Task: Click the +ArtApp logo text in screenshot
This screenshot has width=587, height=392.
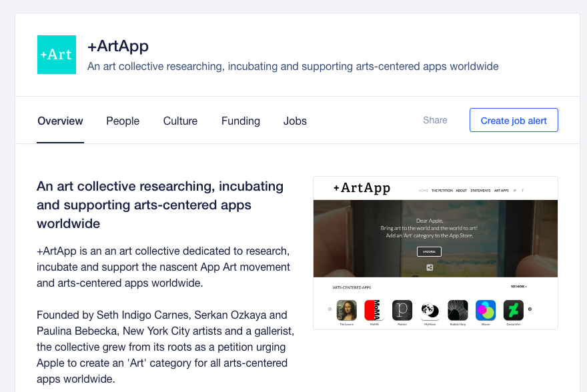Action: click(362, 188)
